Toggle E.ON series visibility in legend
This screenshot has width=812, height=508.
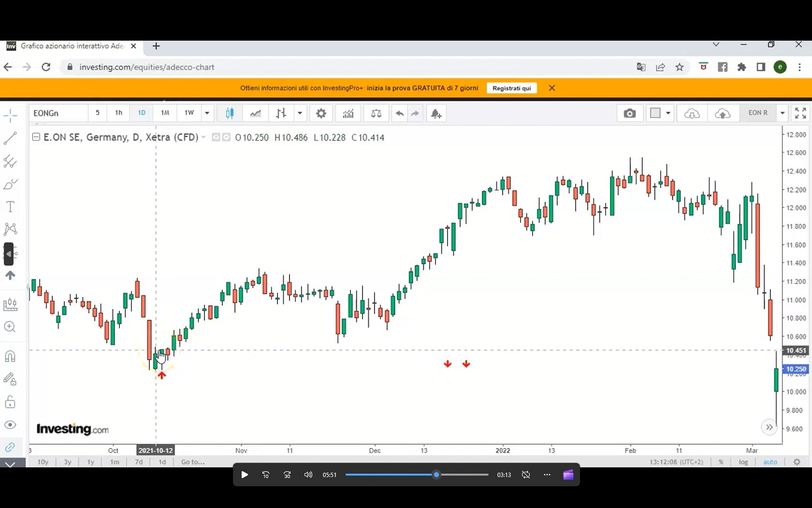[216, 137]
